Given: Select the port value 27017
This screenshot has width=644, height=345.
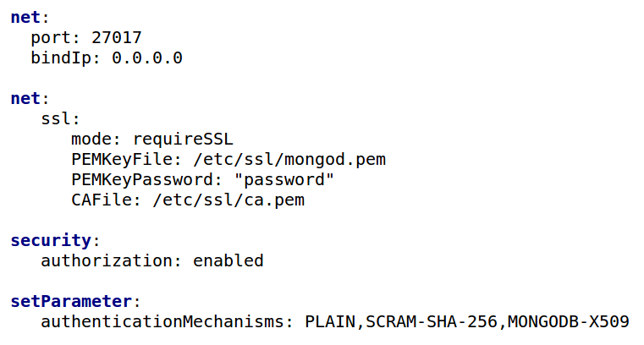Looking at the screenshot, I should click(x=117, y=38).
